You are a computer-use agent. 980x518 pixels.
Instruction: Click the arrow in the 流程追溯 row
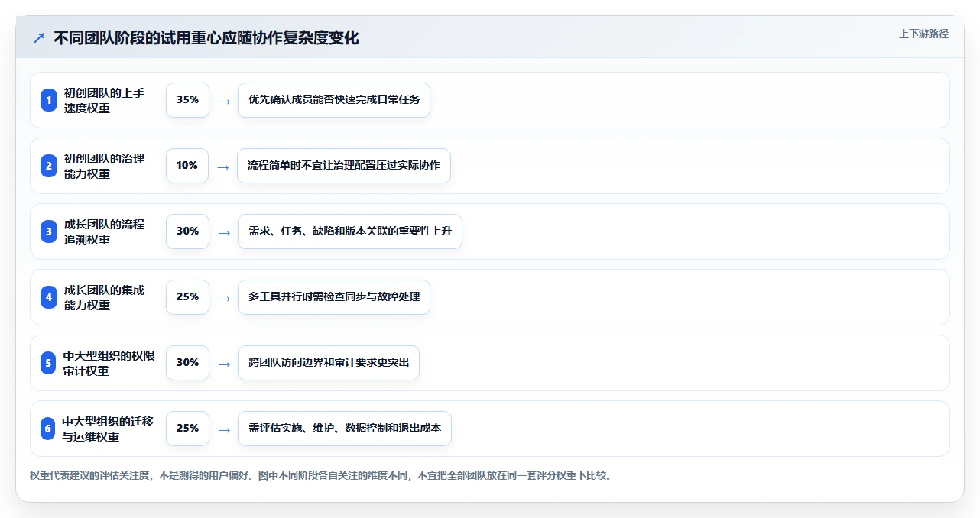pyautogui.click(x=224, y=232)
